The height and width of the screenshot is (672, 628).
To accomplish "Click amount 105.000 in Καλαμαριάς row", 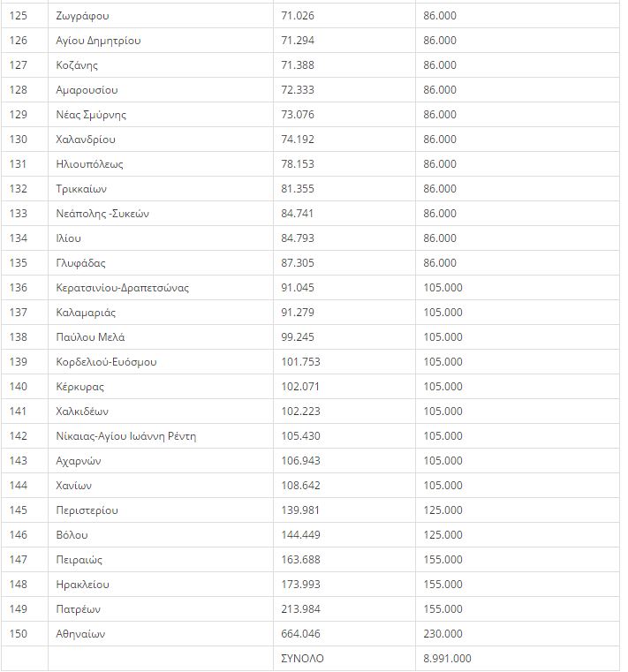I will pyautogui.click(x=443, y=313).
